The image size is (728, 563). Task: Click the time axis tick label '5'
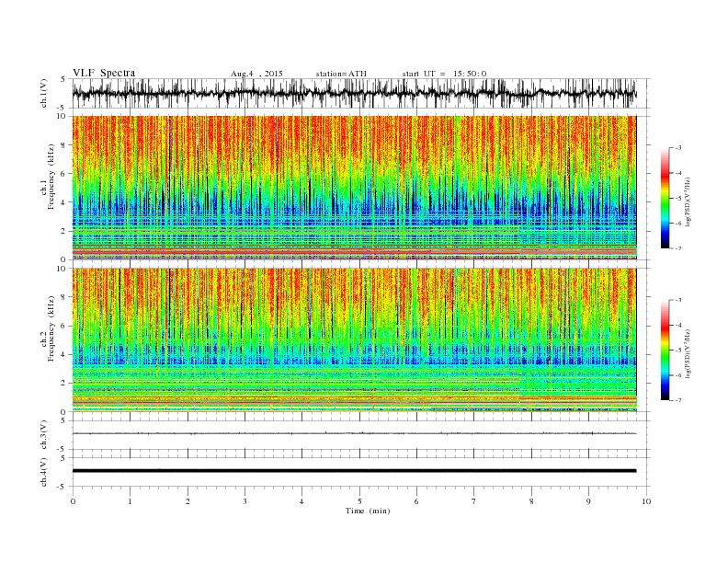[x=359, y=501]
